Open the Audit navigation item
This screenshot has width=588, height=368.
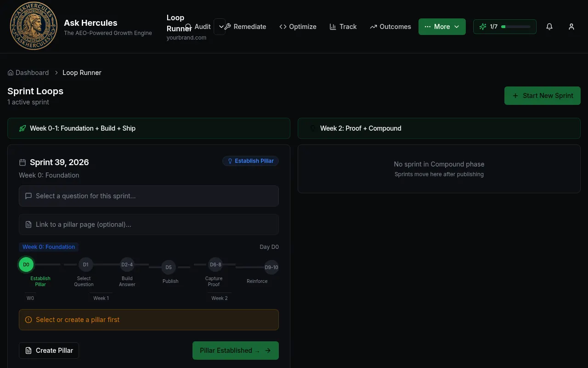point(198,27)
